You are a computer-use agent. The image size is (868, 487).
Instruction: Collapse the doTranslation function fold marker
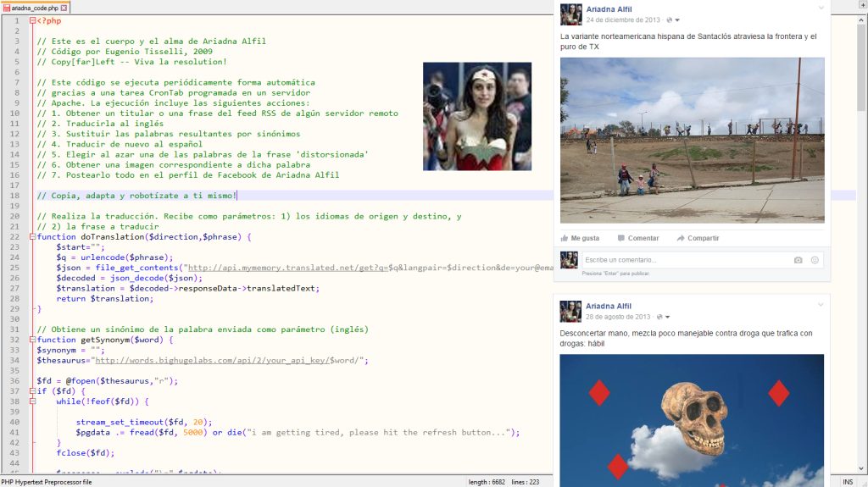[33, 237]
